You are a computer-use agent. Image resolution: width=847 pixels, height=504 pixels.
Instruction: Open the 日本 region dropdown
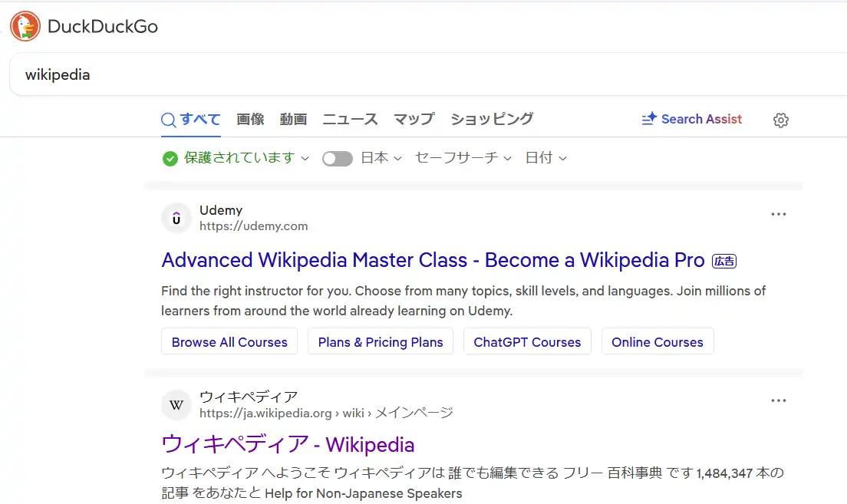point(381,158)
